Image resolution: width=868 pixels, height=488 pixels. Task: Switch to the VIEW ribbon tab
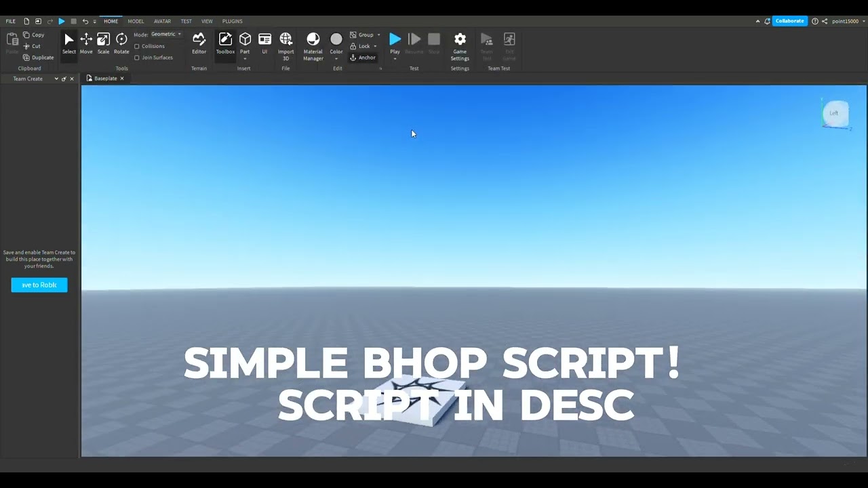coord(207,21)
